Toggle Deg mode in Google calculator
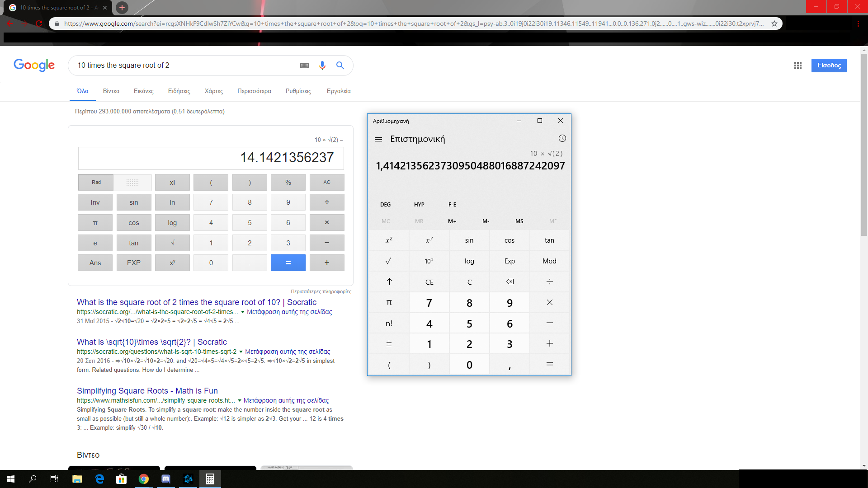 (x=132, y=182)
